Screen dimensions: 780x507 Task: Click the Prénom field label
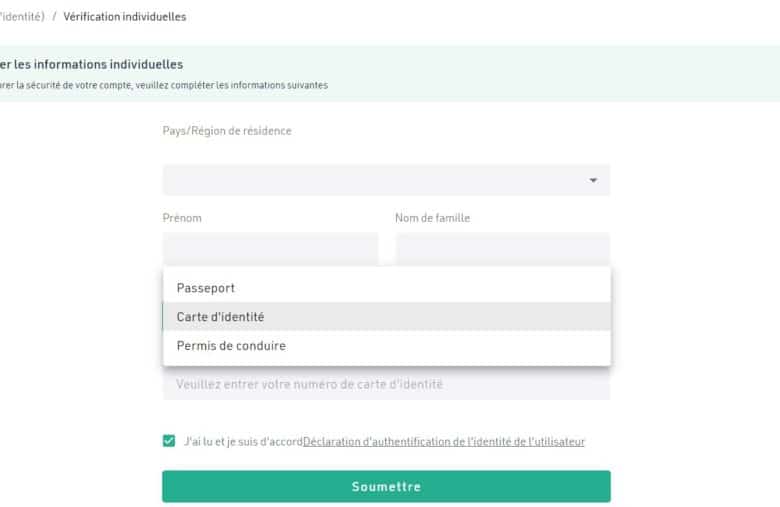pyautogui.click(x=182, y=218)
